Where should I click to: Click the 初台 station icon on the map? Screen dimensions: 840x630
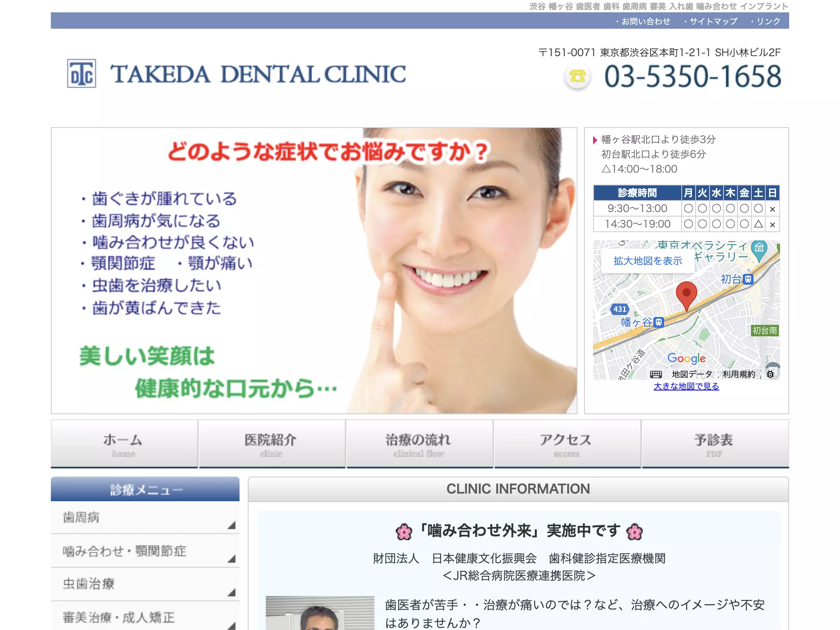pos(749,279)
